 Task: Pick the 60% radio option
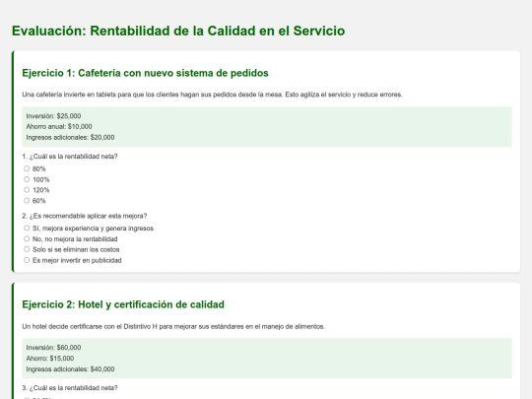[x=27, y=201]
